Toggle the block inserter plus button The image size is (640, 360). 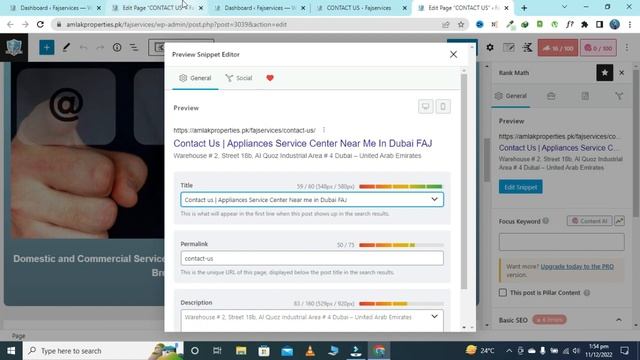(x=47, y=48)
